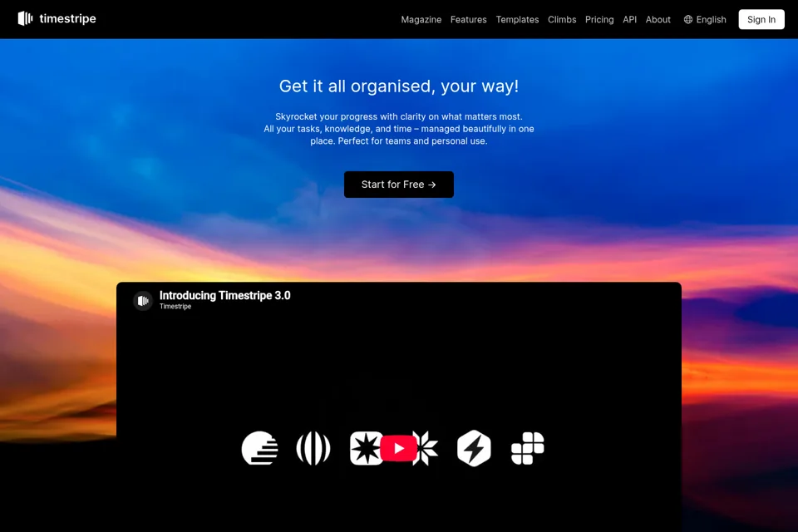The width and height of the screenshot is (798, 532).
Task: Open the English language selector
Action: point(705,19)
